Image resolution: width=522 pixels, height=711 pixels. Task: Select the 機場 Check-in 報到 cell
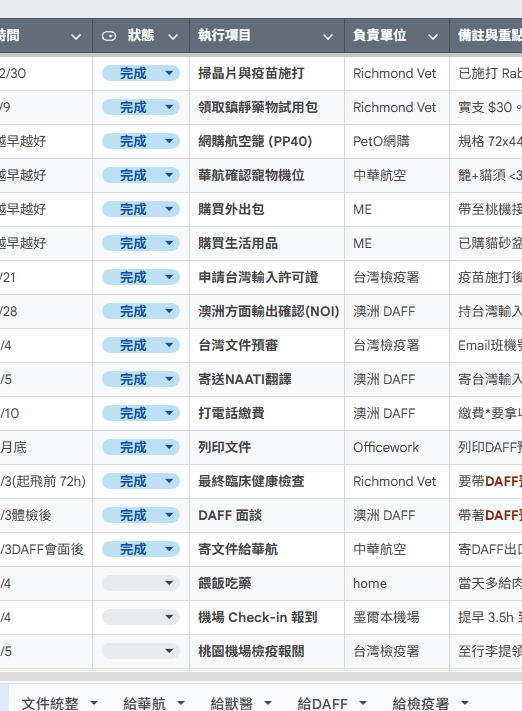tap(267, 618)
